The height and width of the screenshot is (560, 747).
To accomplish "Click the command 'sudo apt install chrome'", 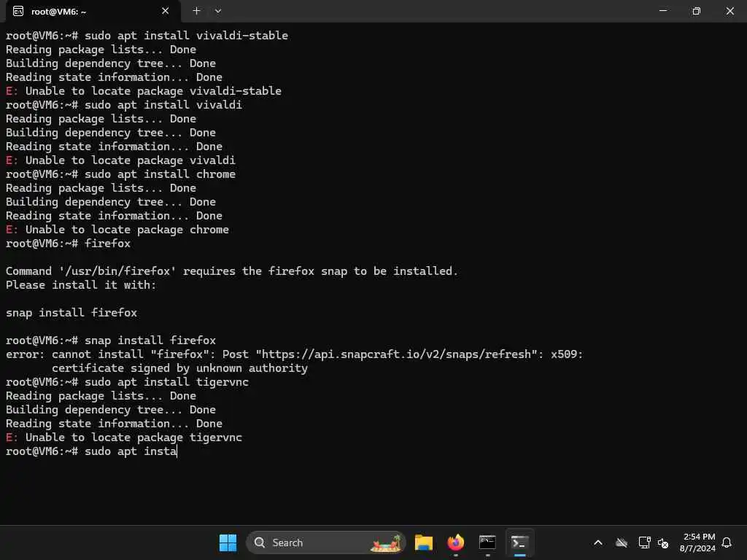I will (160, 174).
